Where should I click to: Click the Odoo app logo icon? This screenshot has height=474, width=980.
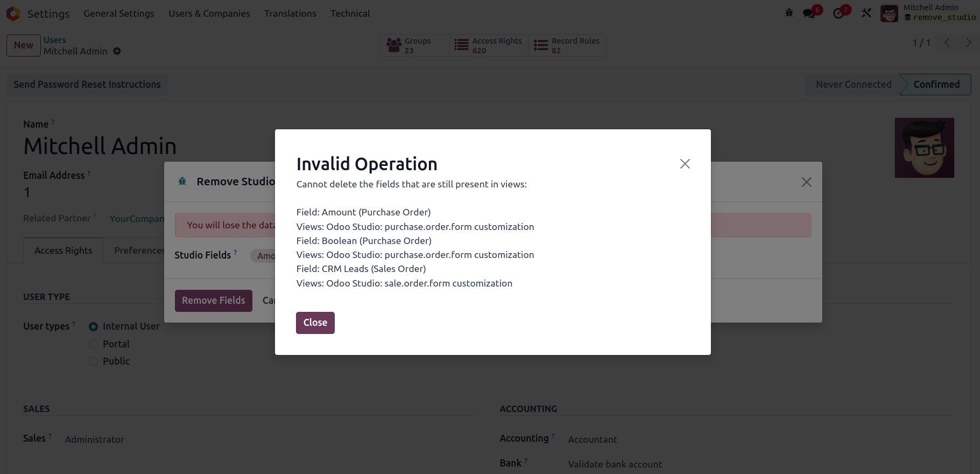pyautogui.click(x=13, y=13)
